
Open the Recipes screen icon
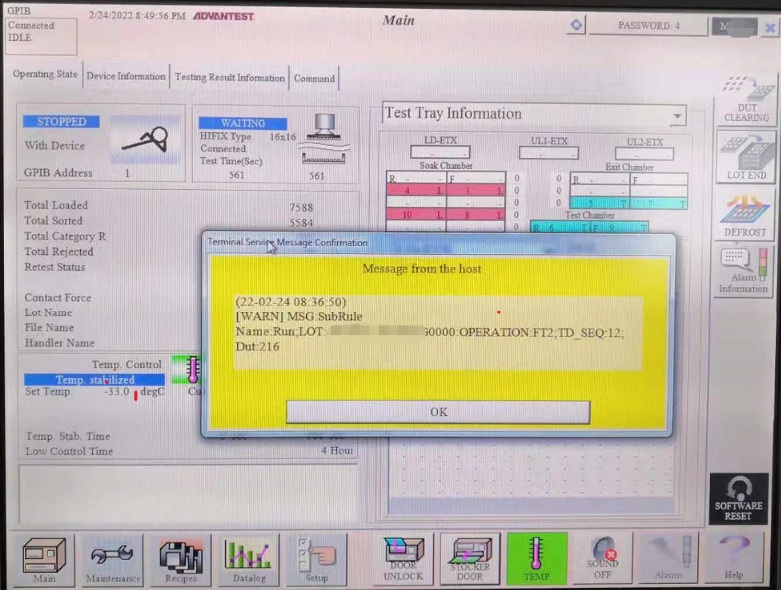click(x=181, y=559)
